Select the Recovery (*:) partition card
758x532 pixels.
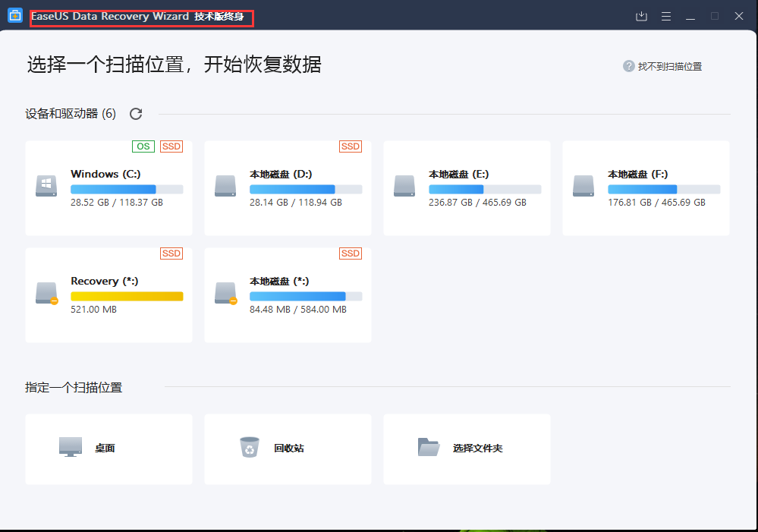point(109,295)
